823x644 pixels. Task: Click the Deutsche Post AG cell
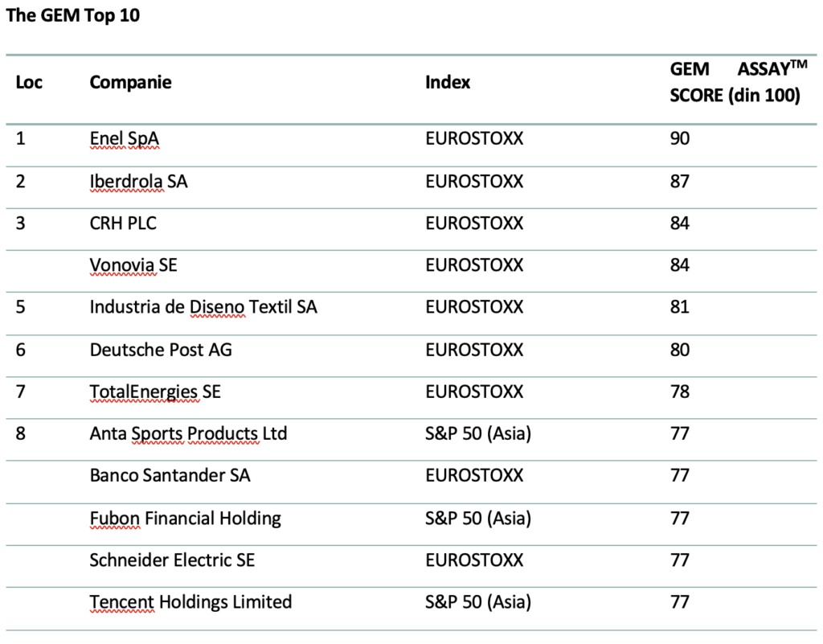coord(161,350)
